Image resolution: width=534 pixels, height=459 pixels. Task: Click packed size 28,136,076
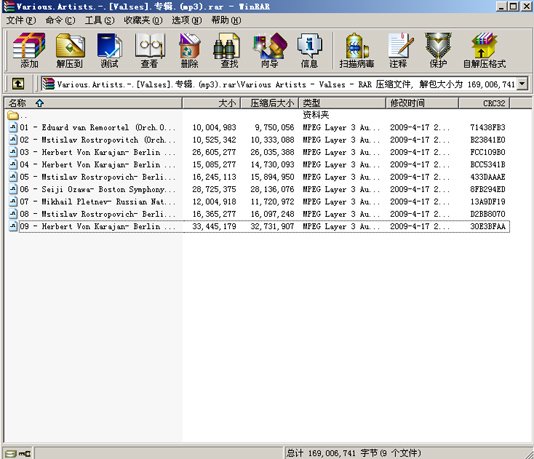coord(272,189)
